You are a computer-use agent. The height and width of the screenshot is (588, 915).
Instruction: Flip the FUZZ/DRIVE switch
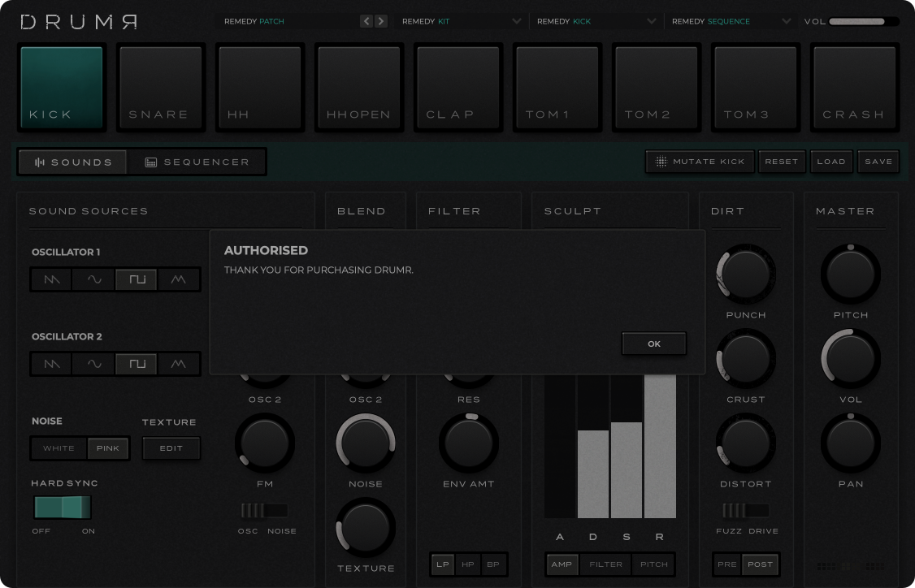pos(746,510)
